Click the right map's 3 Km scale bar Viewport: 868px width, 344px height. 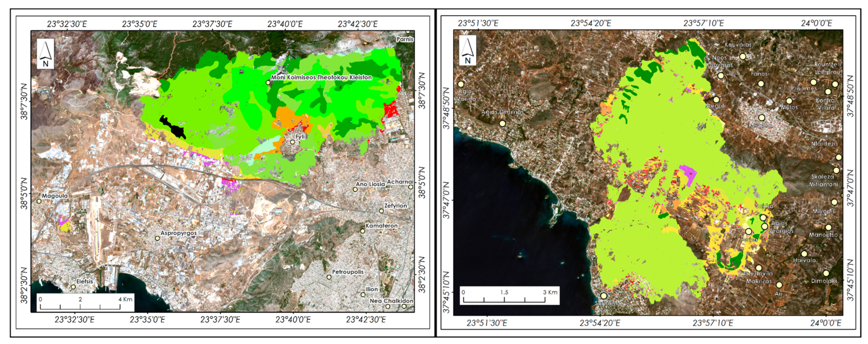(504, 300)
